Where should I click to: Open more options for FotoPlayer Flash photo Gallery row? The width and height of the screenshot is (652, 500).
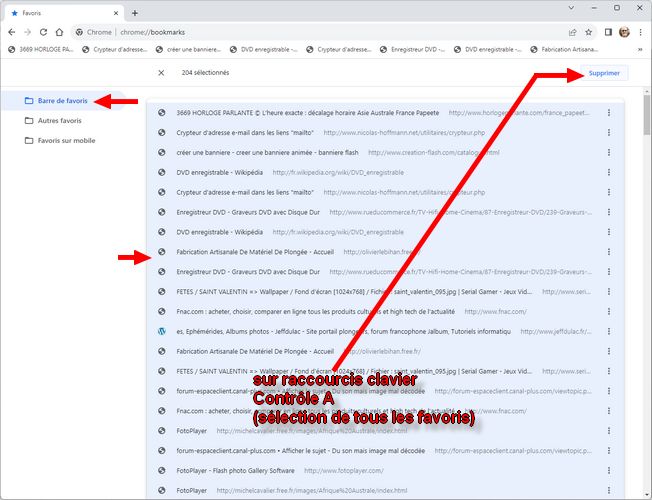click(x=609, y=470)
